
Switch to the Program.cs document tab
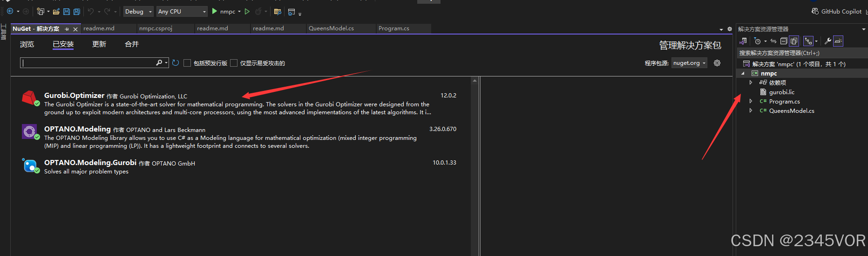403,28
